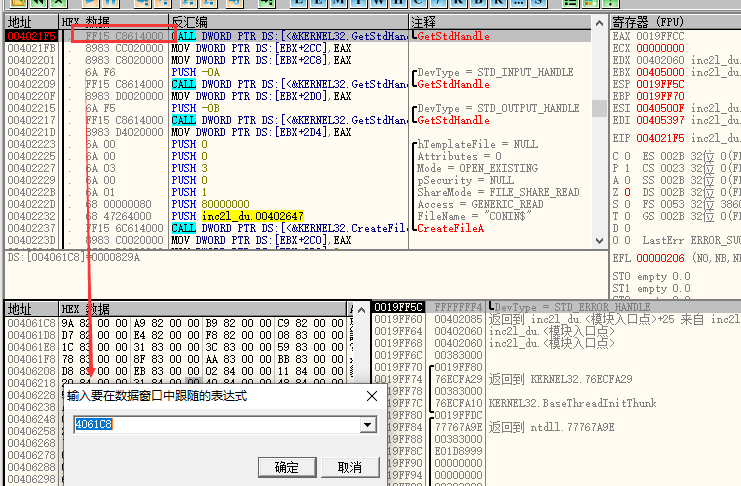The width and height of the screenshot is (741, 486).
Task: Click address 0040223D in disassembly
Action: (32, 240)
